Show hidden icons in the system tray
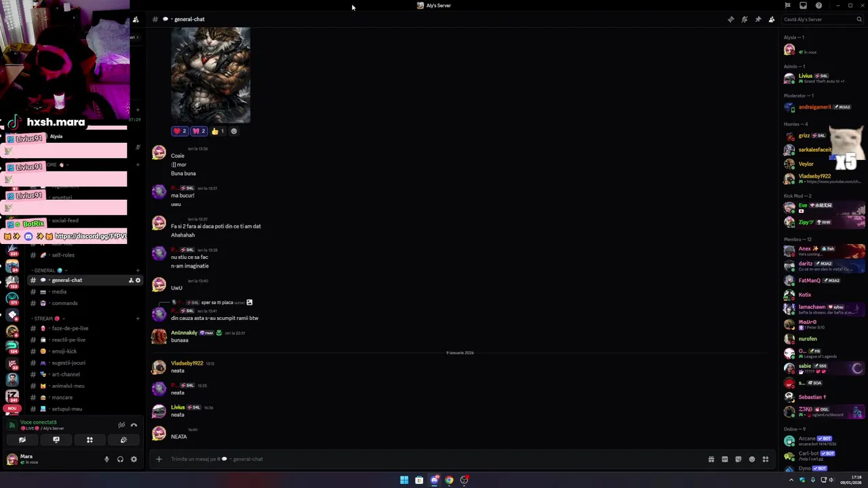This screenshot has height=488, width=868. point(791,480)
